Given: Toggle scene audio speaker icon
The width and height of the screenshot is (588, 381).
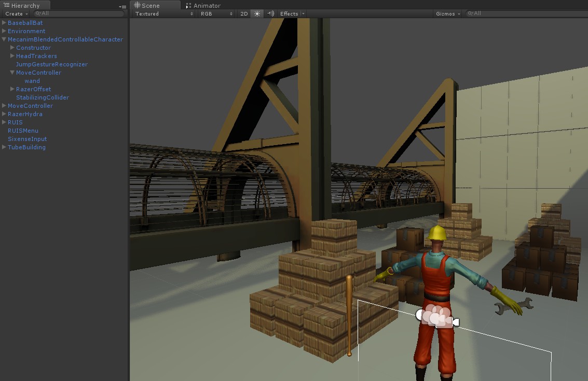Looking at the screenshot, I should [x=270, y=13].
